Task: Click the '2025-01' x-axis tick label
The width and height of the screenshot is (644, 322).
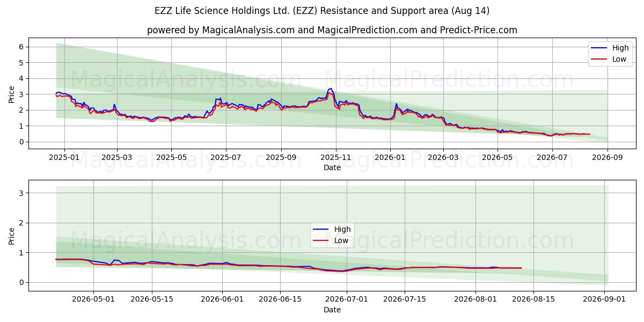Action: (64, 157)
